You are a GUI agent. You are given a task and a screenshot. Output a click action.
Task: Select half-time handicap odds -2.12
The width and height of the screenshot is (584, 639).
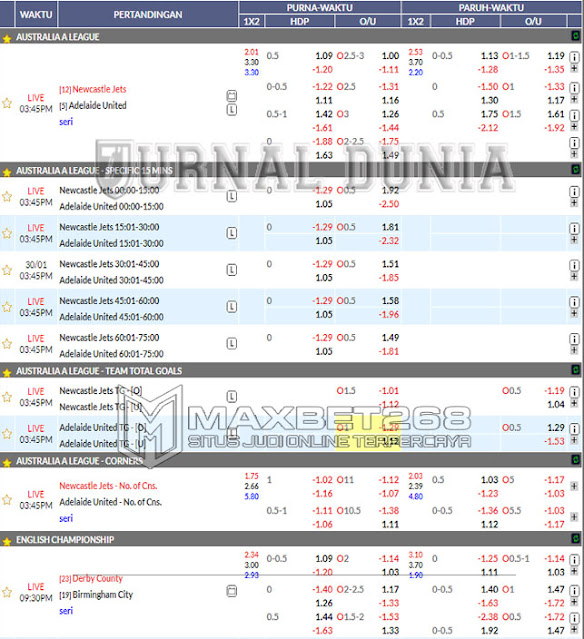tap(488, 128)
